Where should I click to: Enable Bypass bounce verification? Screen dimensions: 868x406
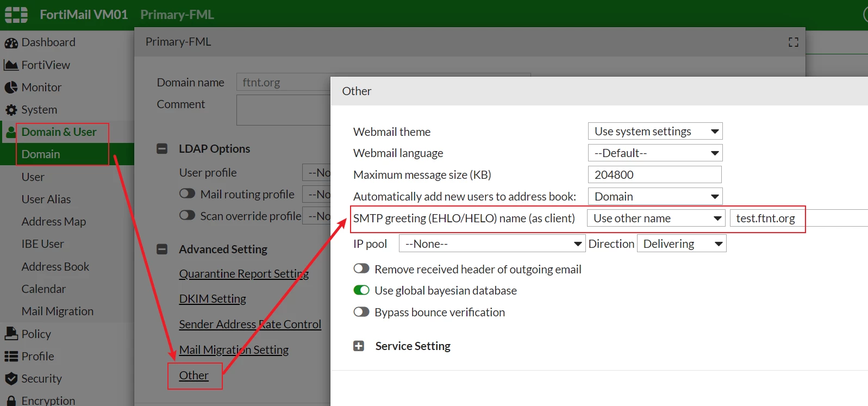361,312
